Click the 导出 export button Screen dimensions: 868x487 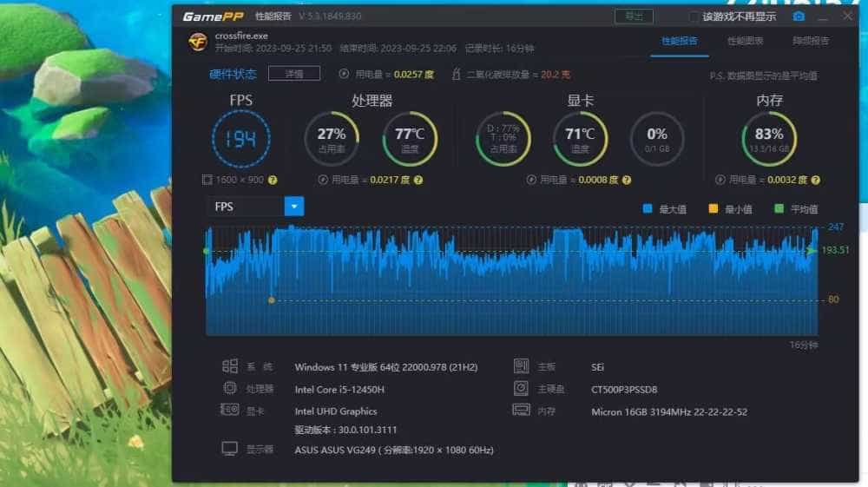pyautogui.click(x=634, y=16)
